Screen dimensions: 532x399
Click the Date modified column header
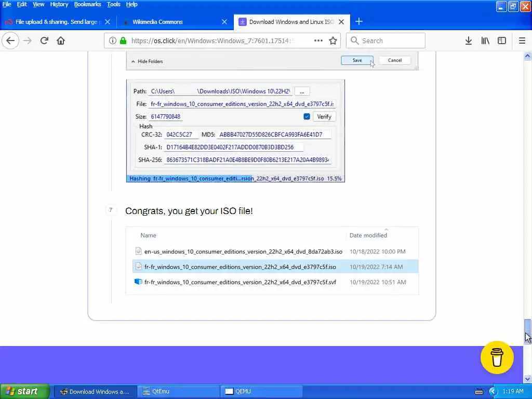pyautogui.click(x=368, y=235)
